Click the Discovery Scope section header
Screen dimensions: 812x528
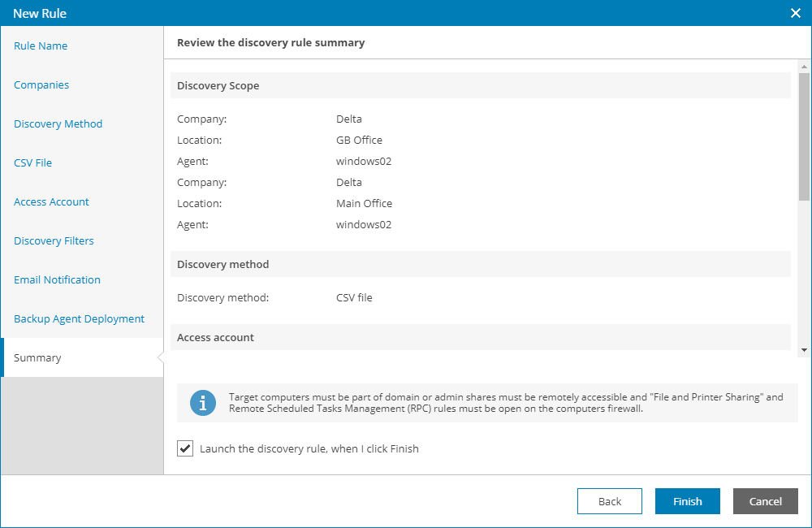[x=218, y=85]
